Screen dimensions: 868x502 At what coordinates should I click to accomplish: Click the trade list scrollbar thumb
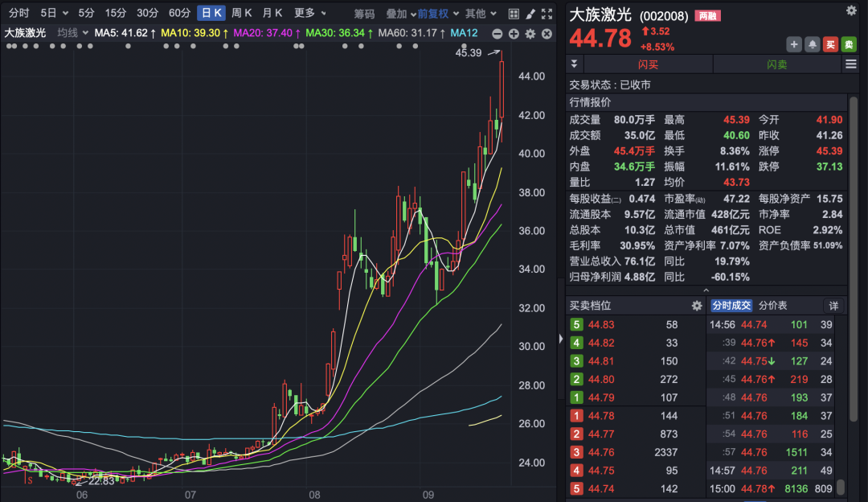[x=841, y=487]
